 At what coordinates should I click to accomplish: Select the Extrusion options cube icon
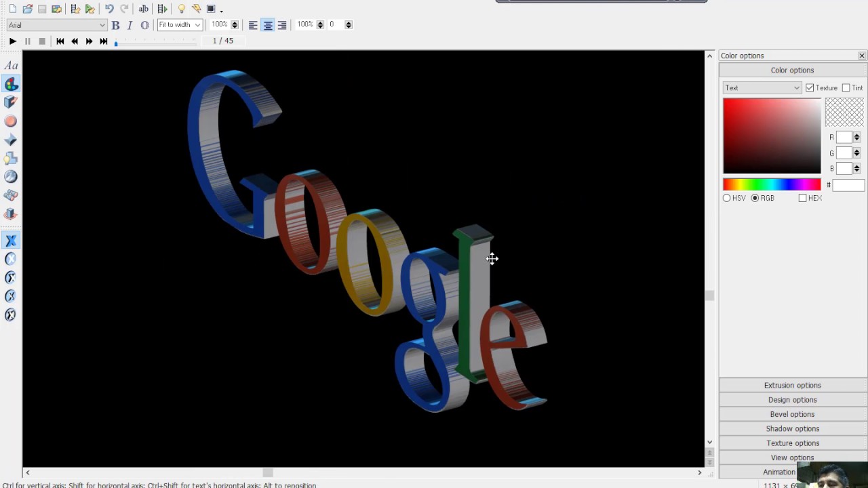(x=11, y=102)
